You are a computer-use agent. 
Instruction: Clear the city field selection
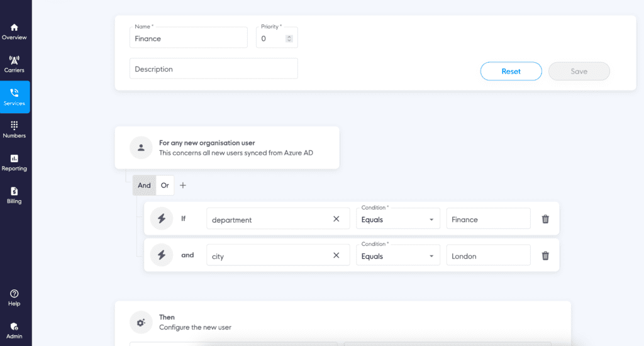(336, 255)
